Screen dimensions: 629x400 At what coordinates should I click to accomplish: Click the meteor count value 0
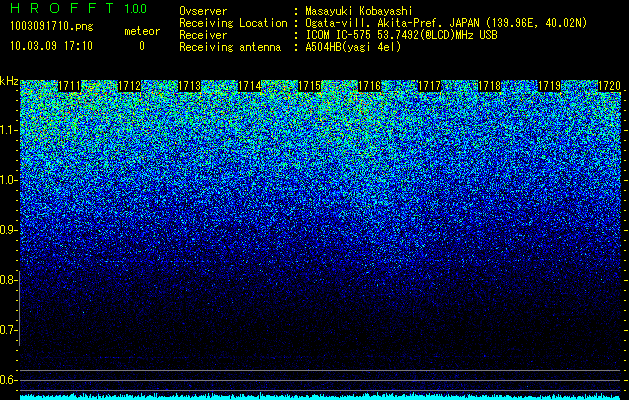142,46
